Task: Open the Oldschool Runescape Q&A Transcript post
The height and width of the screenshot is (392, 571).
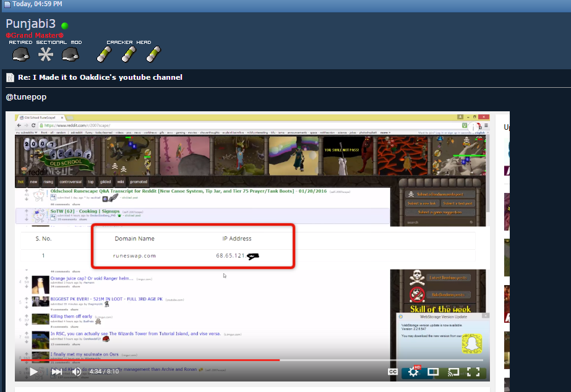Action: (189, 191)
